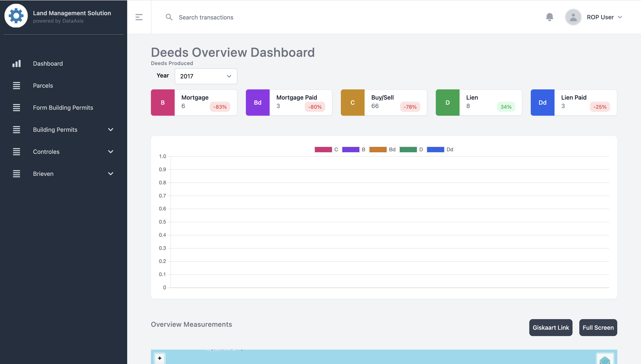Click the Giskaart Link button
The image size is (641, 364).
coord(551,328)
